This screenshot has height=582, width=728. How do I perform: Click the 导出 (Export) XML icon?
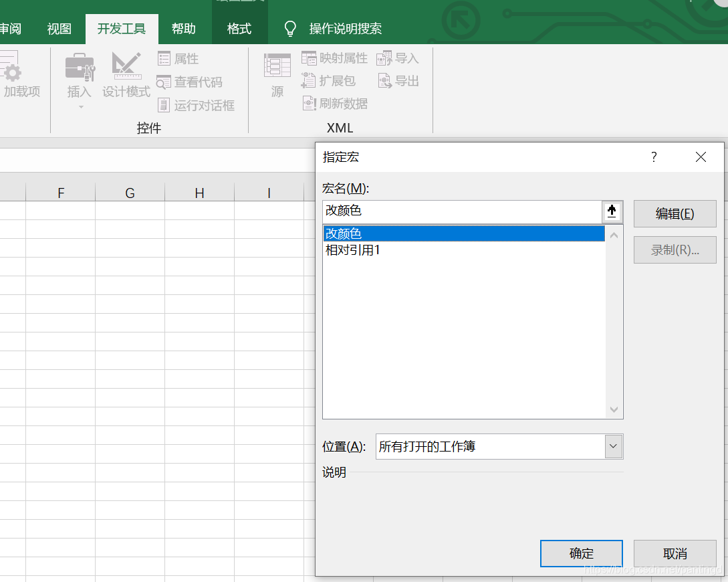pyautogui.click(x=398, y=81)
